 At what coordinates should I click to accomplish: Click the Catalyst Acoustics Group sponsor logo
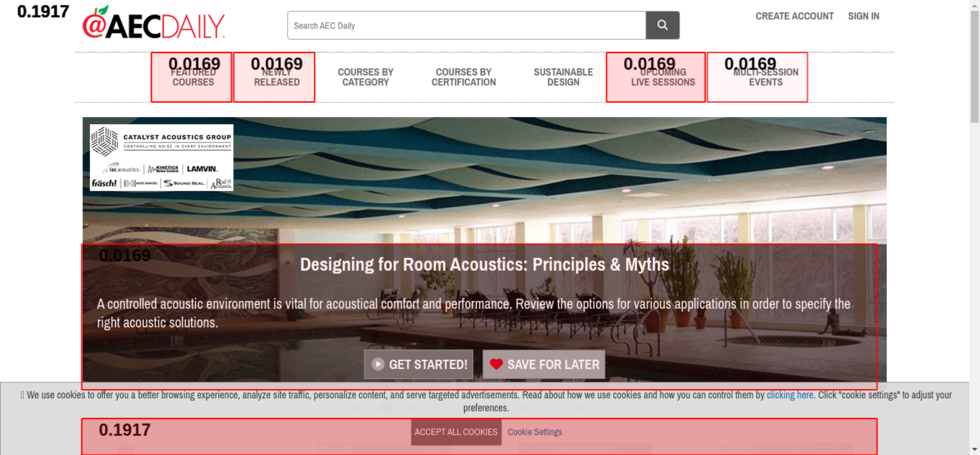(x=161, y=157)
